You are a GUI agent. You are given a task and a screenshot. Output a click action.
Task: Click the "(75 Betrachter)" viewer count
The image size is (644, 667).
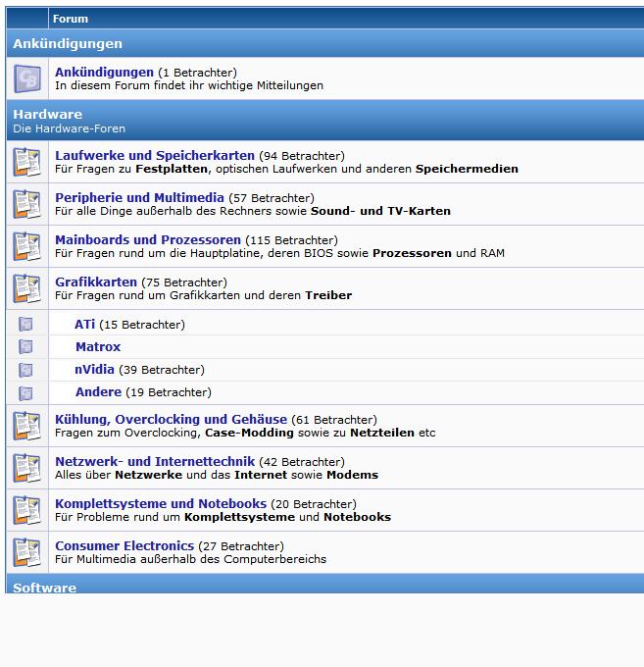(184, 282)
